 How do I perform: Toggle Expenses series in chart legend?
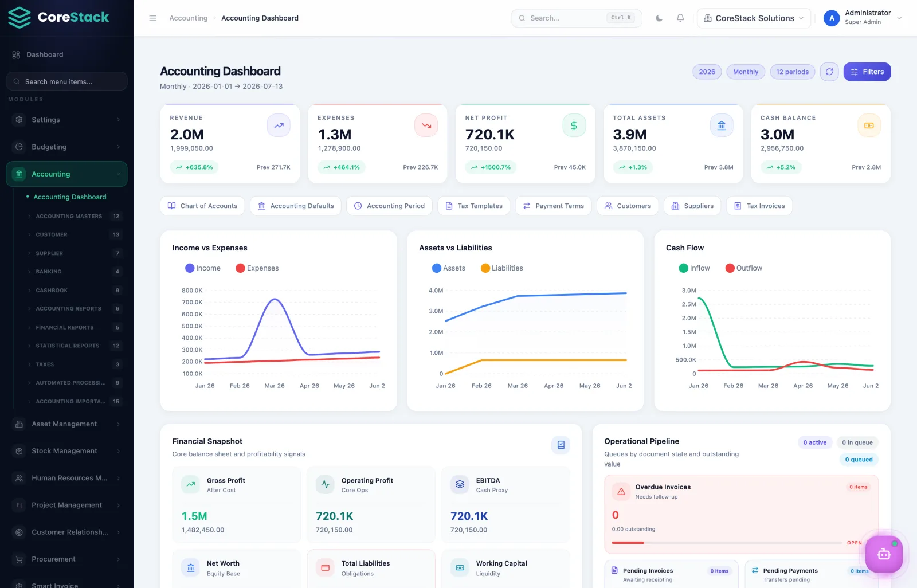tap(257, 268)
